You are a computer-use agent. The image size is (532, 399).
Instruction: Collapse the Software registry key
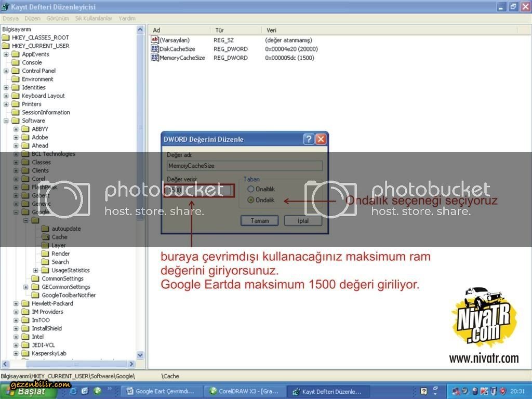tap(6, 121)
